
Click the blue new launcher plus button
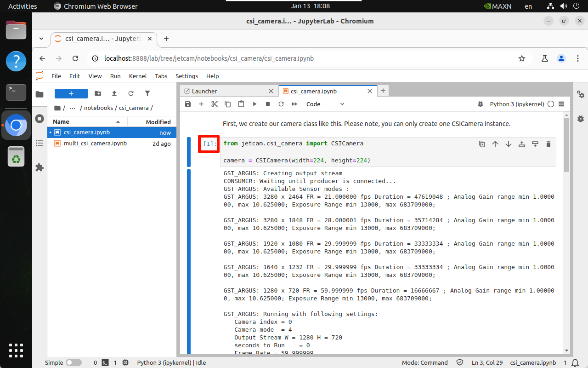(x=71, y=93)
